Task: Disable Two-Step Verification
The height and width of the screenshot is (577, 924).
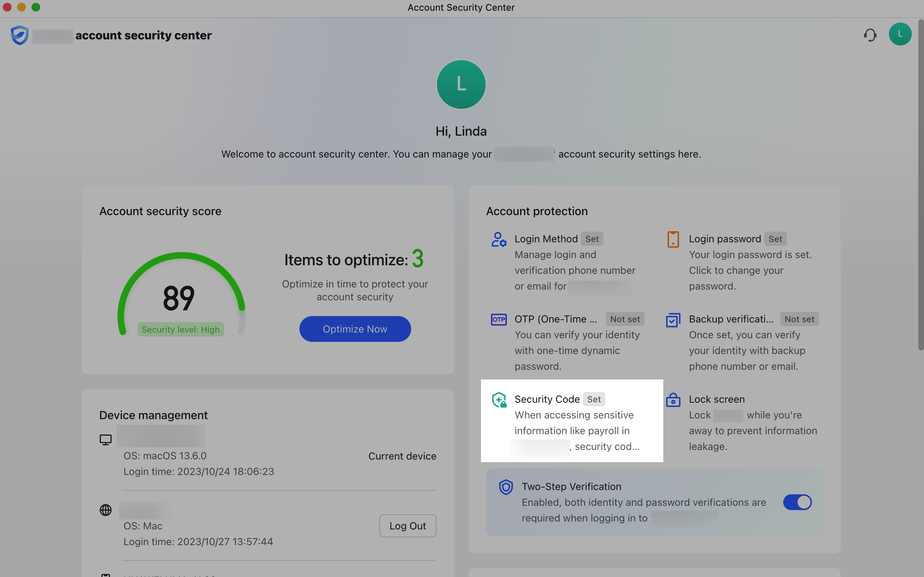Action: (x=798, y=502)
